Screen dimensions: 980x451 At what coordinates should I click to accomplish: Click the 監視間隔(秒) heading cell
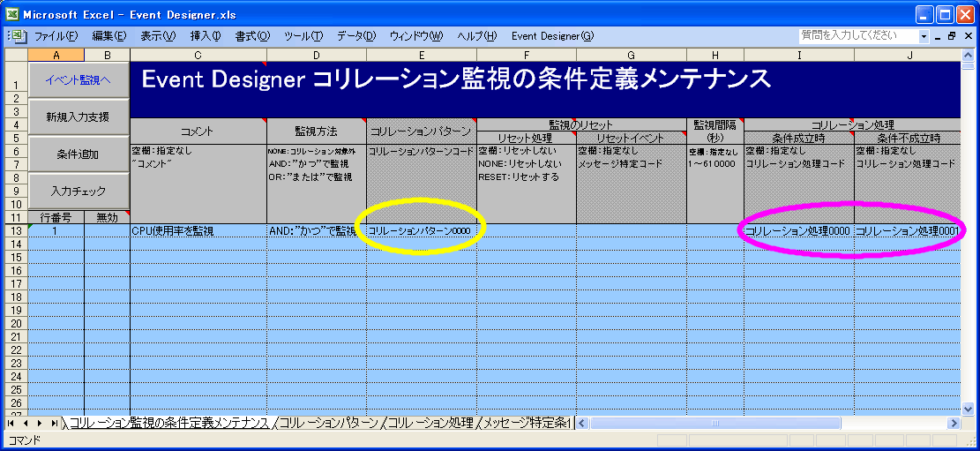point(715,132)
